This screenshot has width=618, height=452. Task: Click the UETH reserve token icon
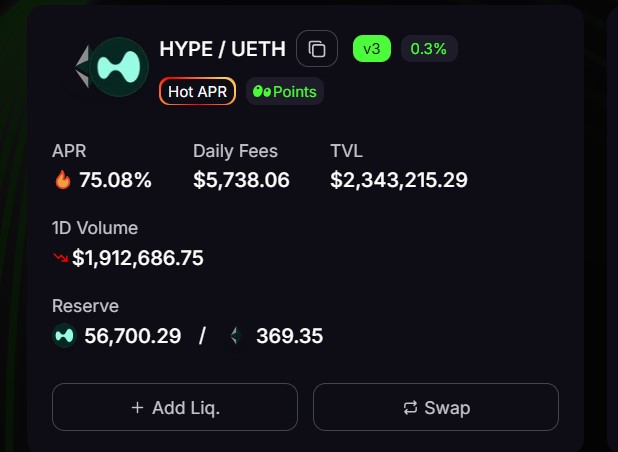pyautogui.click(x=236, y=336)
